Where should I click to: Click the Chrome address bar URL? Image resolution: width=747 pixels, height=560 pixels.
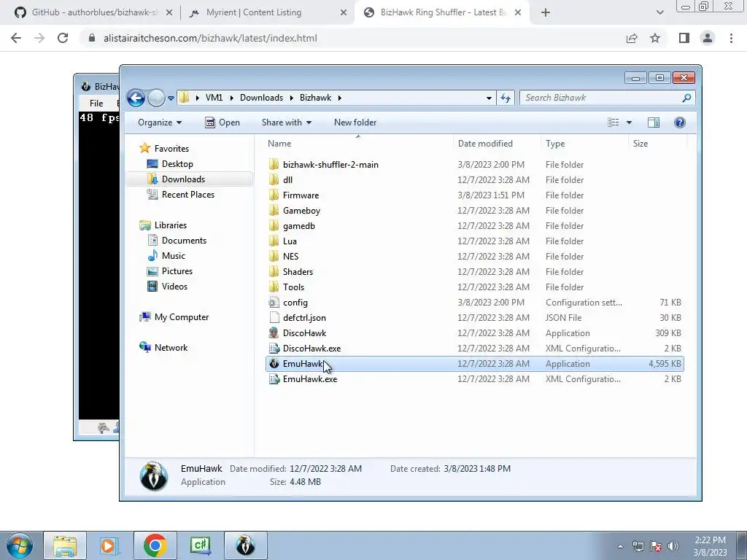coord(210,38)
